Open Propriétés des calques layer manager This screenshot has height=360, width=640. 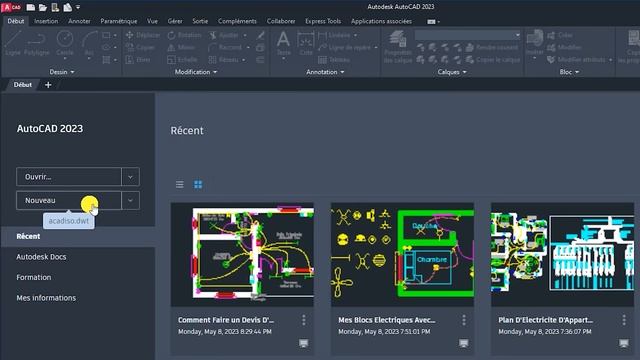tap(398, 47)
